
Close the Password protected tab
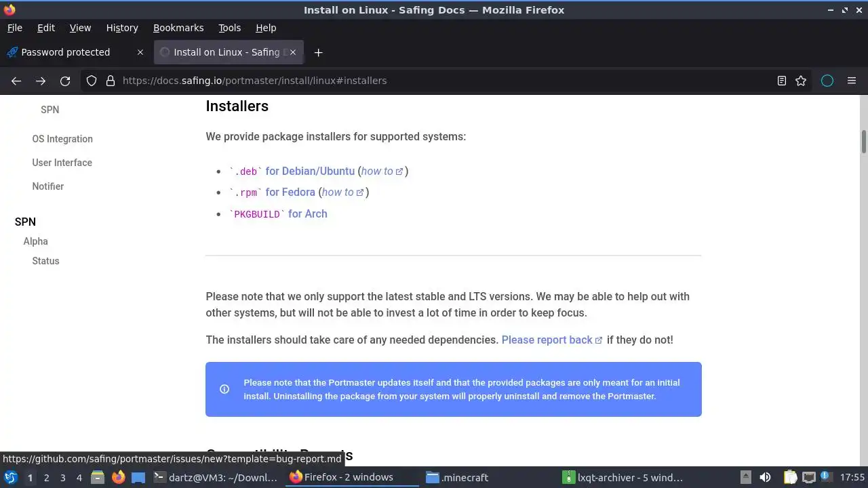pyautogui.click(x=140, y=52)
